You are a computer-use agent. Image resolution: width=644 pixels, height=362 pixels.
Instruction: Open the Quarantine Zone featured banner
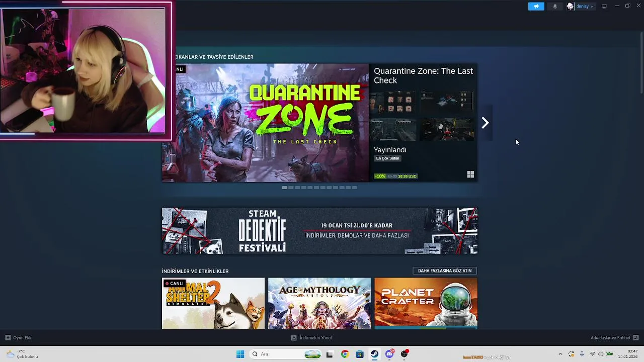[265, 123]
